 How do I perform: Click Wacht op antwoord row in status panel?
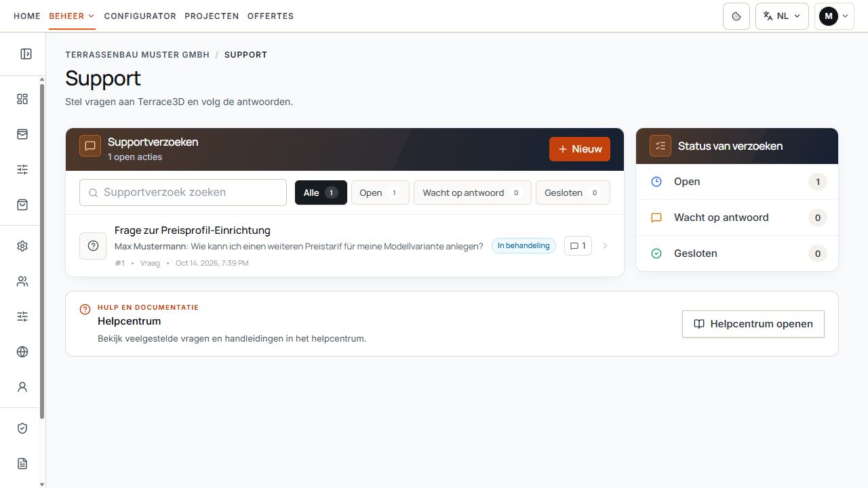pyautogui.click(x=737, y=218)
